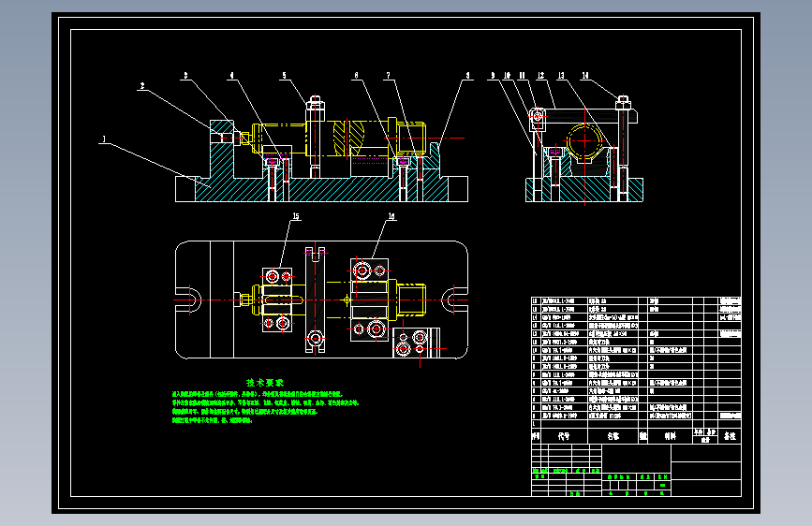Click the 代号 column header in parts list
Viewport: 812px width, 526px height.
[x=564, y=436]
